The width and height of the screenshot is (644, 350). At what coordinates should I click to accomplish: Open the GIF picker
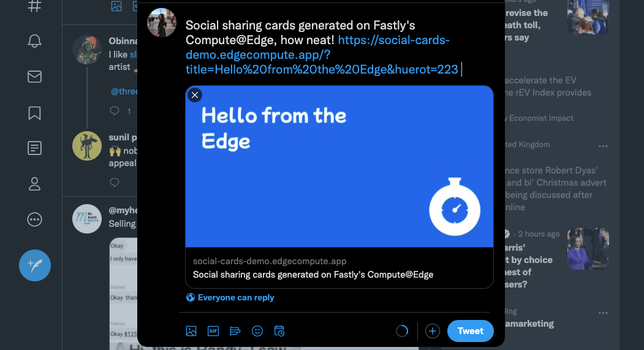pos(213,331)
